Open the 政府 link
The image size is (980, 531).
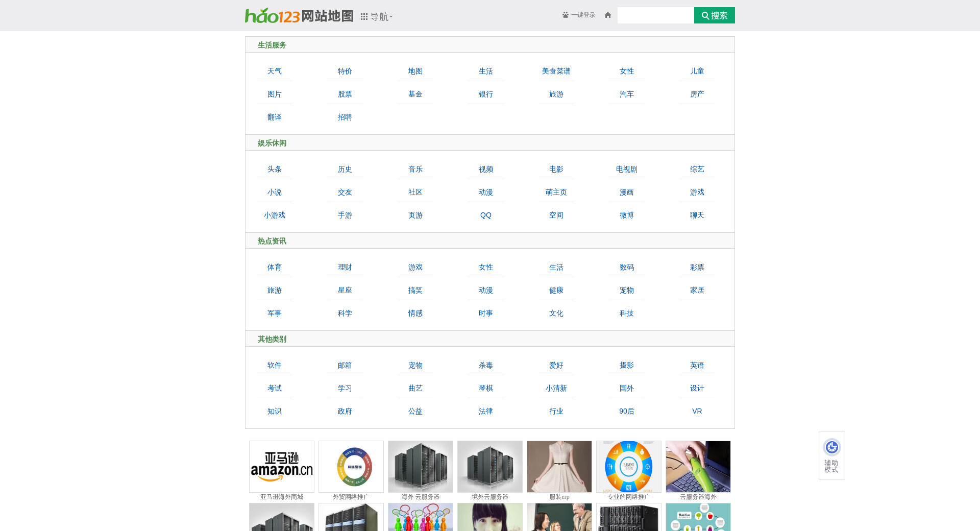coord(345,412)
